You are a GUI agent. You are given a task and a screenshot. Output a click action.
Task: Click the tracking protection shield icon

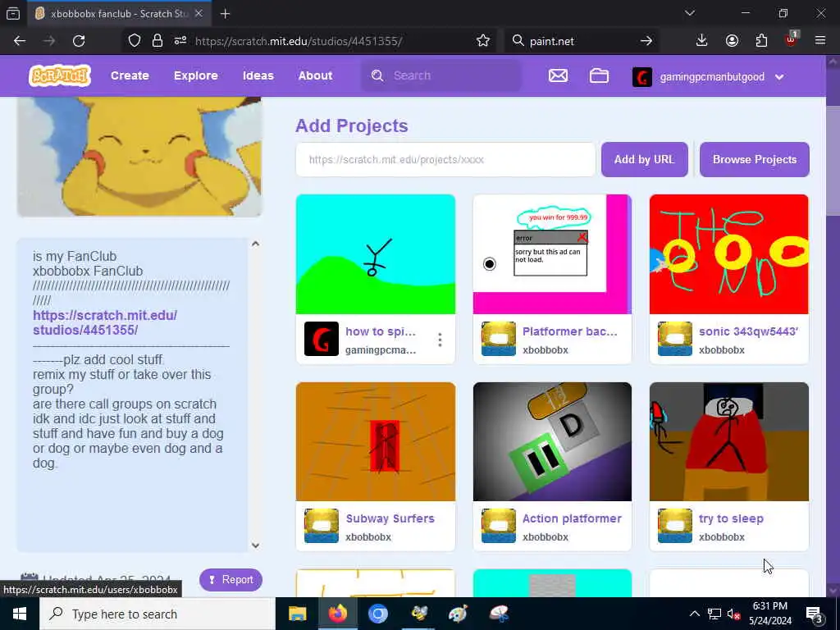pyautogui.click(x=135, y=41)
